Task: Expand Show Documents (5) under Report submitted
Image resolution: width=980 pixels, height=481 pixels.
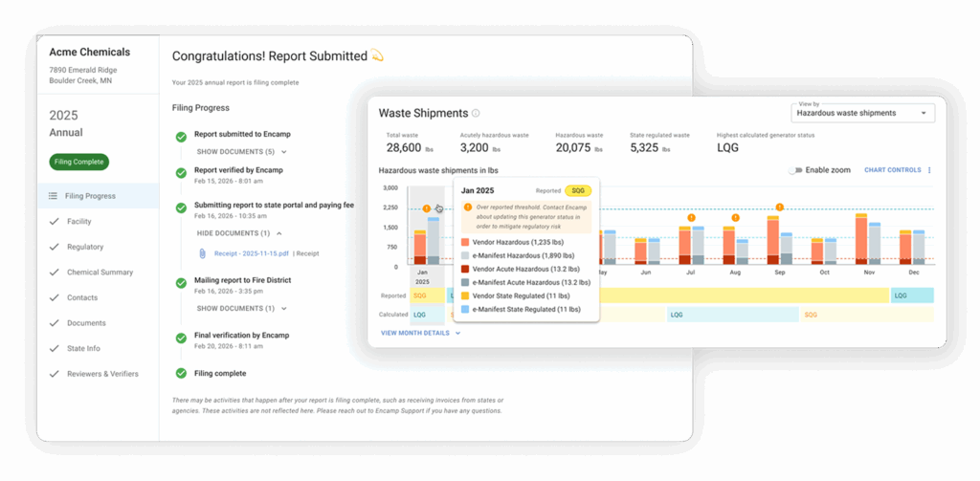Action: click(241, 151)
